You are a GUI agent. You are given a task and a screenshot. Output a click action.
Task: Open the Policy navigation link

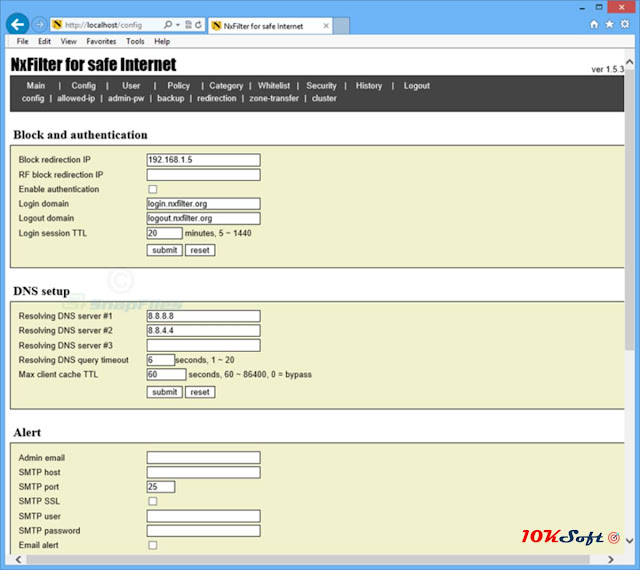tap(178, 86)
